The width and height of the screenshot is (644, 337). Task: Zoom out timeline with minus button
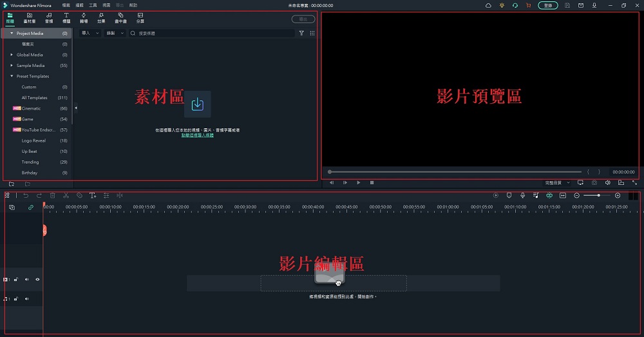(576, 196)
